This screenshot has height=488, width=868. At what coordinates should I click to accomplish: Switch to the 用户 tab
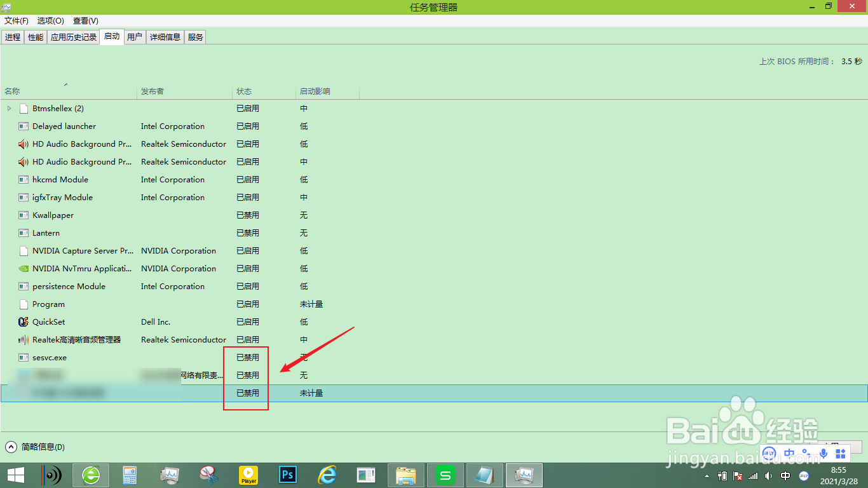click(x=135, y=37)
